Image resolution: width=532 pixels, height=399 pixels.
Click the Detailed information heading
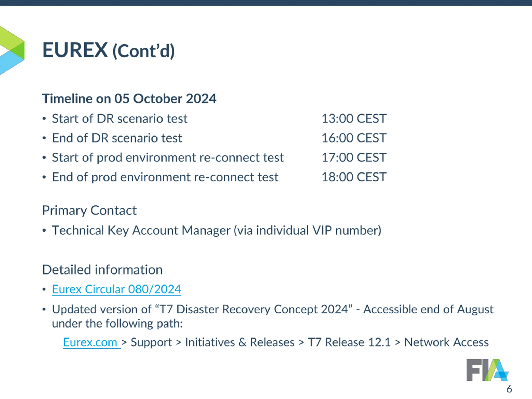pyautogui.click(x=102, y=270)
